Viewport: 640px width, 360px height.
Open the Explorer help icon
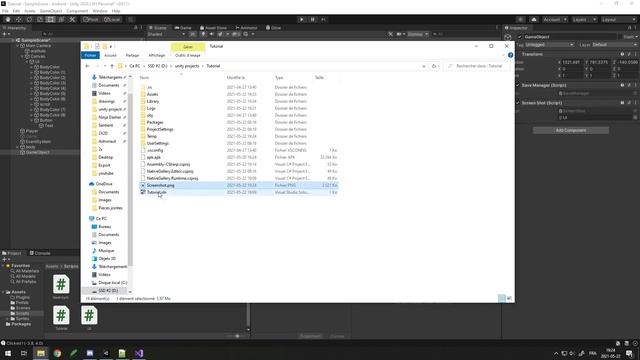point(510,55)
